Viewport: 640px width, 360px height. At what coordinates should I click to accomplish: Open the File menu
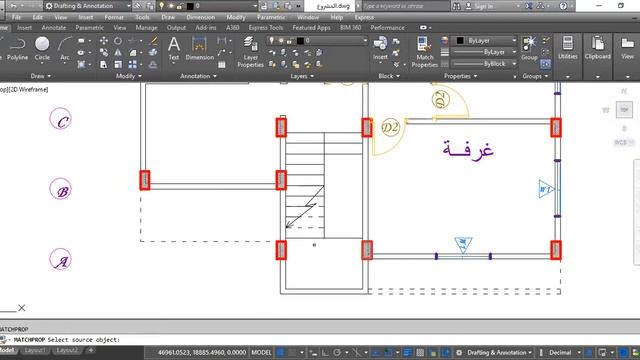[16, 18]
